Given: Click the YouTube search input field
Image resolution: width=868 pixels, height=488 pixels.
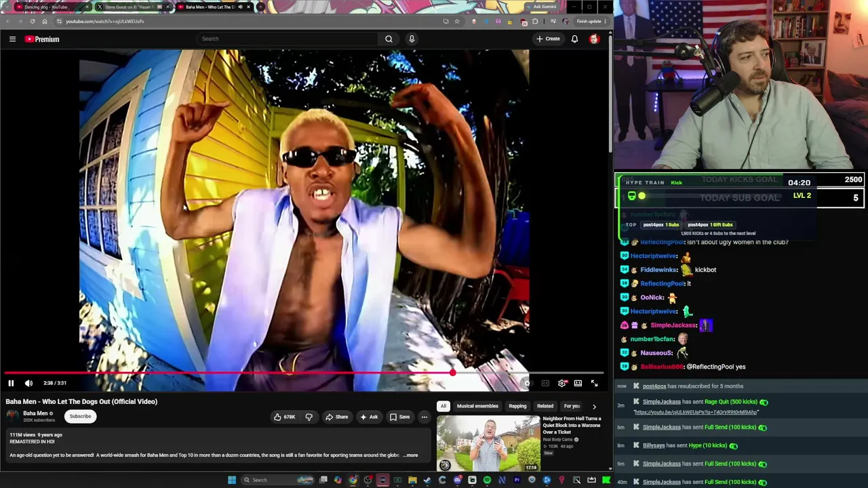Looking at the screenshot, I should coord(288,39).
